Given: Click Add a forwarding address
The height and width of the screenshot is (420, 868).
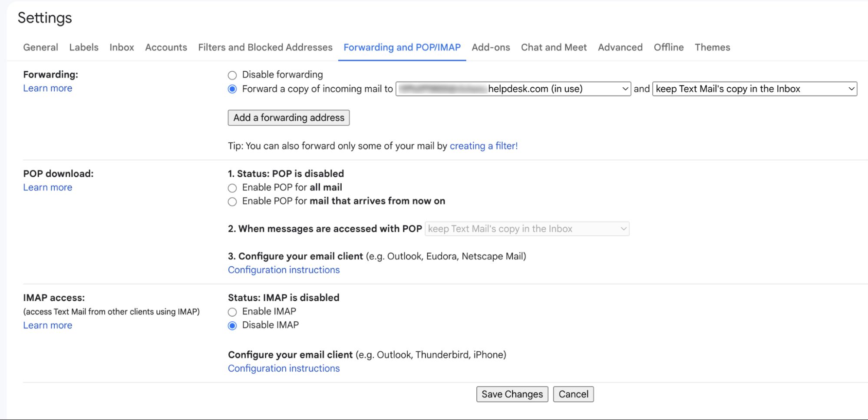Looking at the screenshot, I should pyautogui.click(x=288, y=118).
